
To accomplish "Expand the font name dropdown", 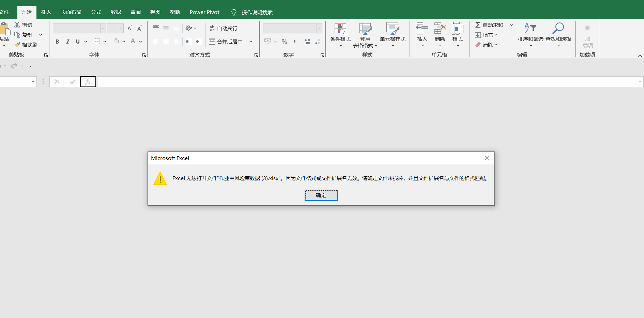I will pyautogui.click(x=103, y=28).
